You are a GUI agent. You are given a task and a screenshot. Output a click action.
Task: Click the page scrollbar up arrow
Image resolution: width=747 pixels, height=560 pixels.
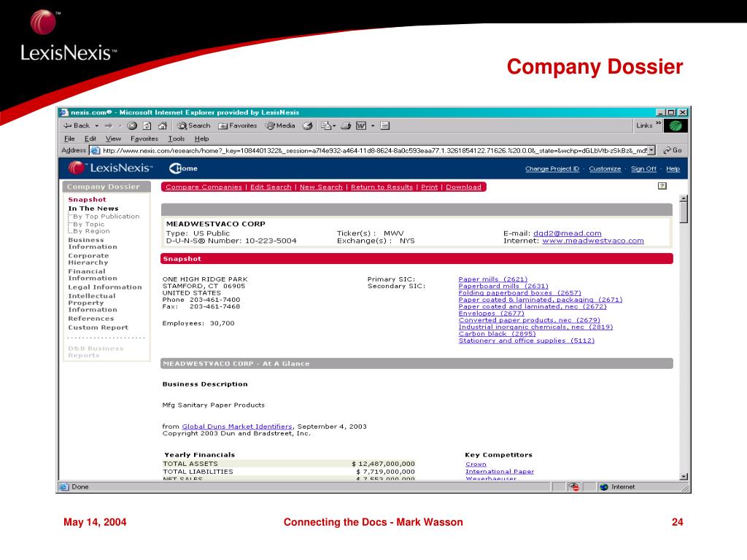pos(684,198)
